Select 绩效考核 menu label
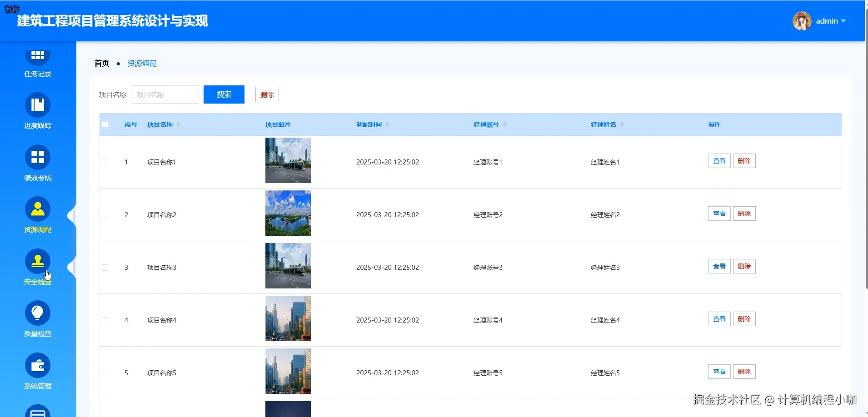Viewport: 868px width, 417px height. pyautogui.click(x=38, y=178)
